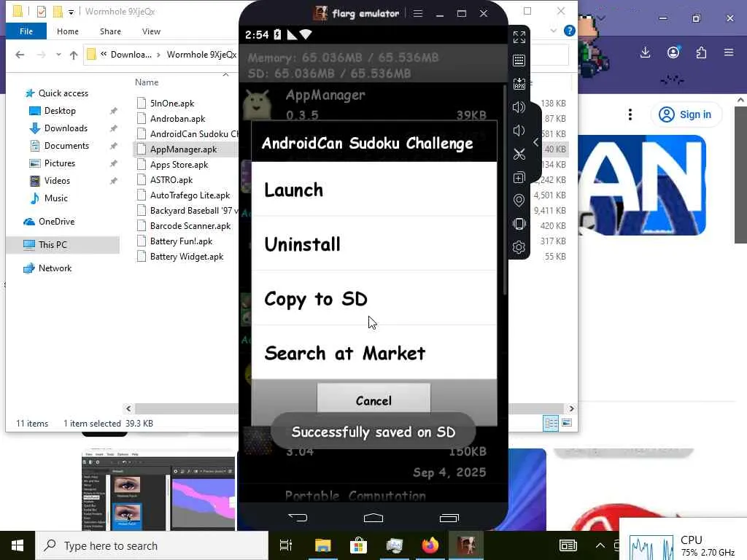Open the browser page three-dot menu
The image size is (747, 560).
[x=630, y=114]
